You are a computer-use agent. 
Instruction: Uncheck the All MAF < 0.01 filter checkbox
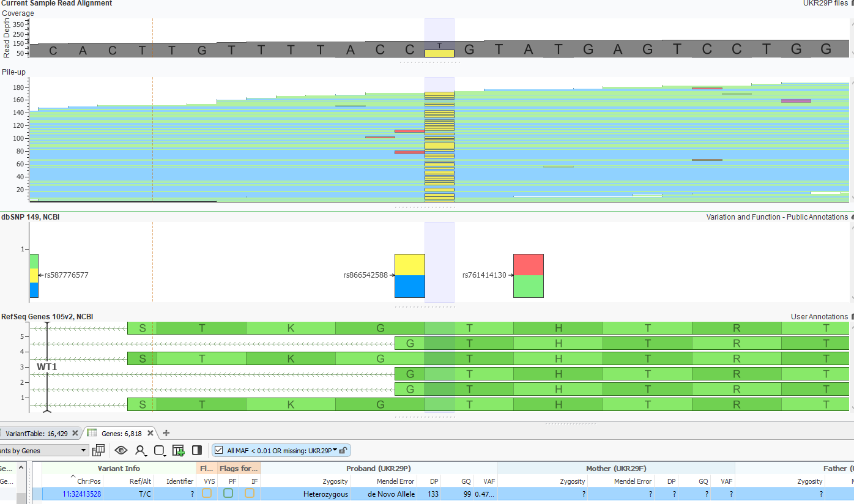[x=219, y=451]
